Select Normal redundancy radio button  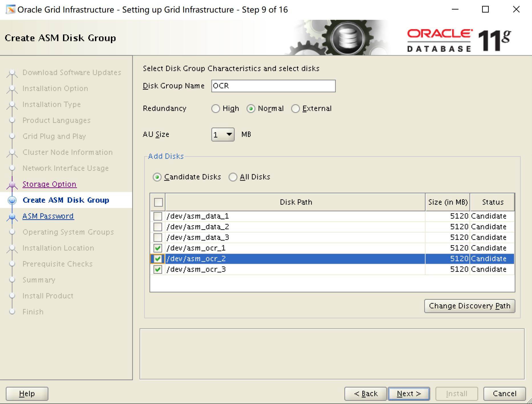(251, 109)
